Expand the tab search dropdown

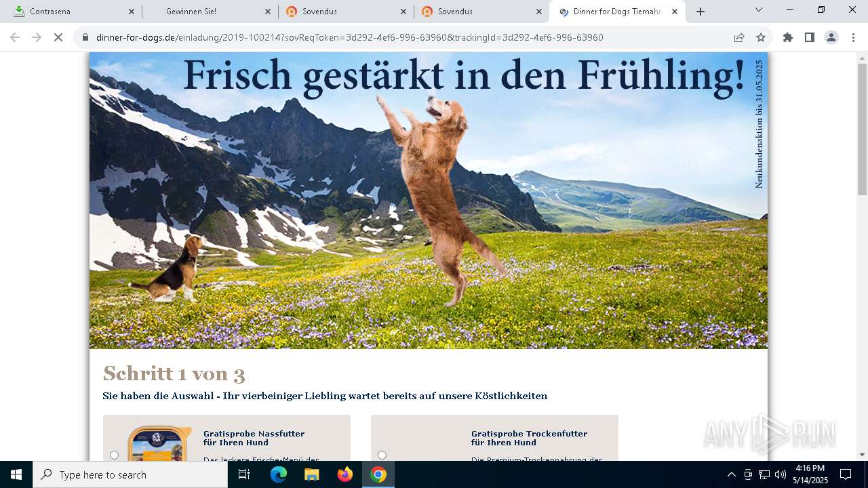(x=759, y=10)
